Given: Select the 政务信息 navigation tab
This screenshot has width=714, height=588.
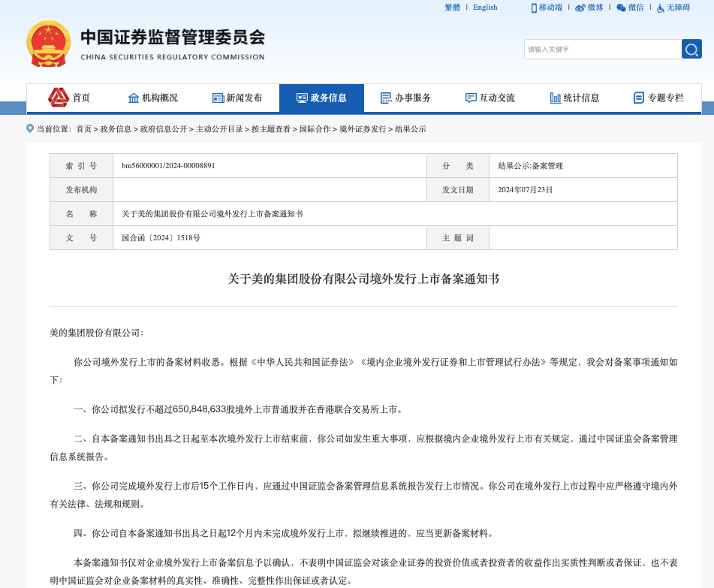Looking at the screenshot, I should pos(321,98).
